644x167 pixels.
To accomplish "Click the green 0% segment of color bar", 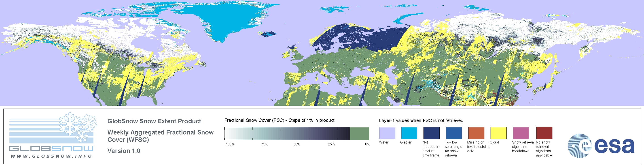I will click(359, 133).
